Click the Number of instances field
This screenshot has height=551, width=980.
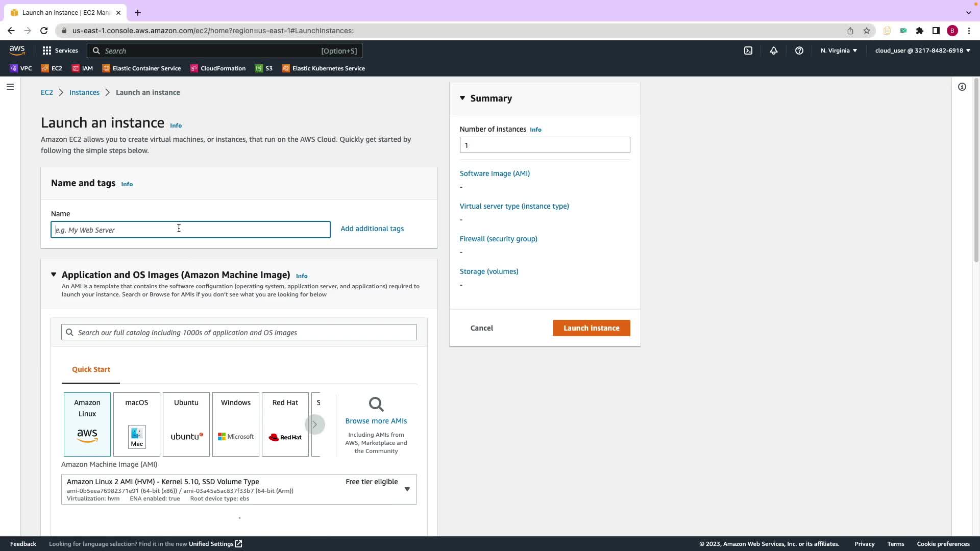click(545, 145)
